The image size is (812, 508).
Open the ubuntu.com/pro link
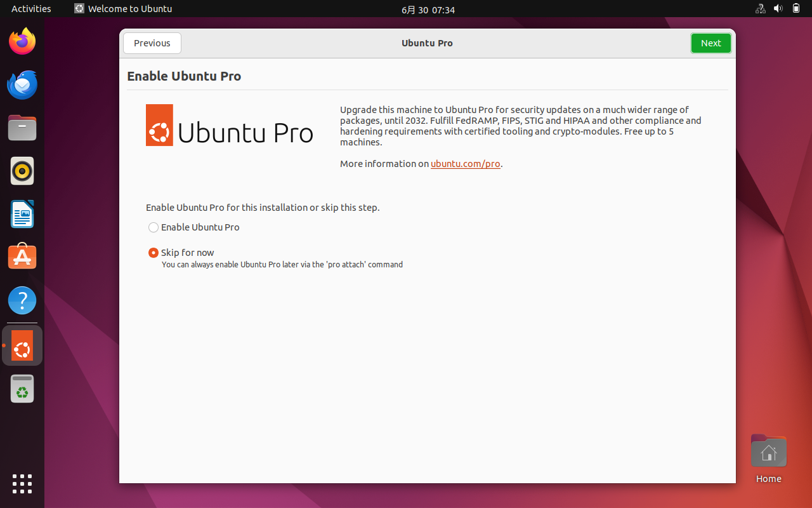point(465,164)
